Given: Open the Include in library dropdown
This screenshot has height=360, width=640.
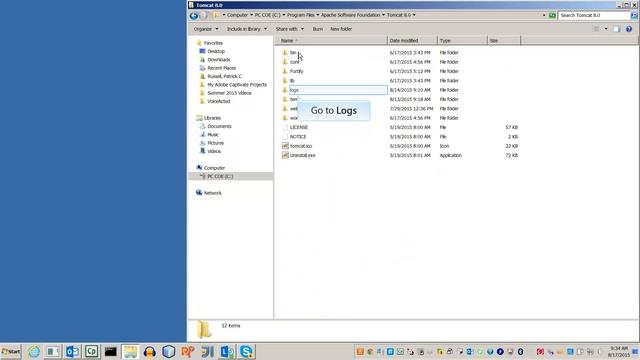Looking at the screenshot, I should pyautogui.click(x=265, y=29).
